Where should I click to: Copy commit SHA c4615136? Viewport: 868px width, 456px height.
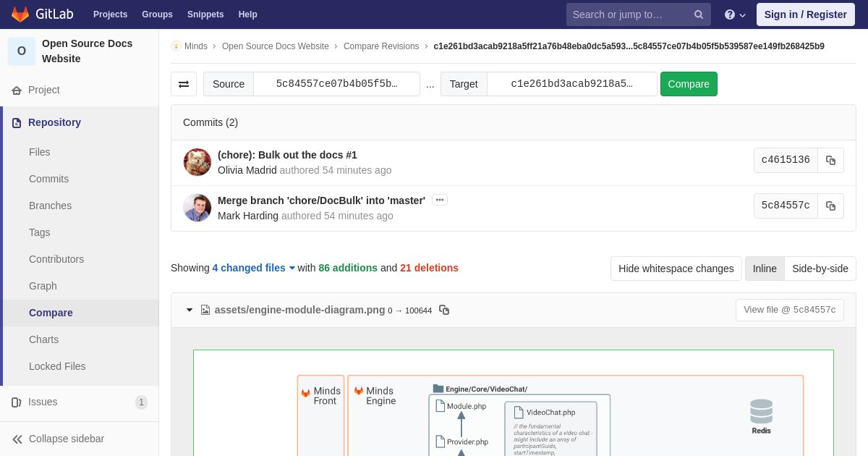pos(830,161)
